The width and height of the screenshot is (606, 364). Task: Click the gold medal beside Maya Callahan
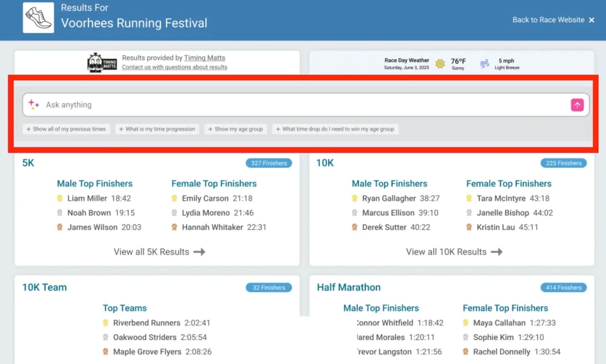tap(465, 323)
